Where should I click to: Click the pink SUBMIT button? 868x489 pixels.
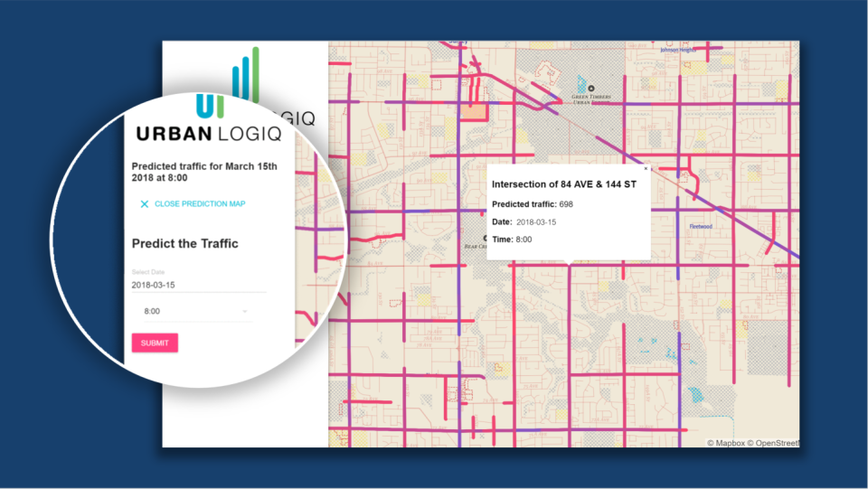coord(155,343)
